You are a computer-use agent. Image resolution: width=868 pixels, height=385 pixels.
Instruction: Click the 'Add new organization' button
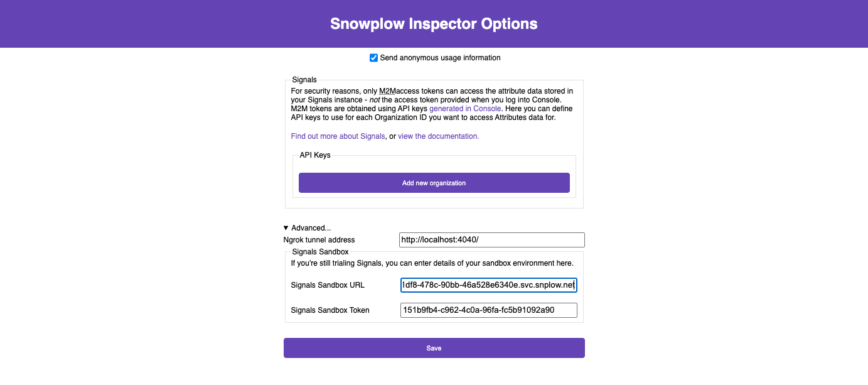434,183
